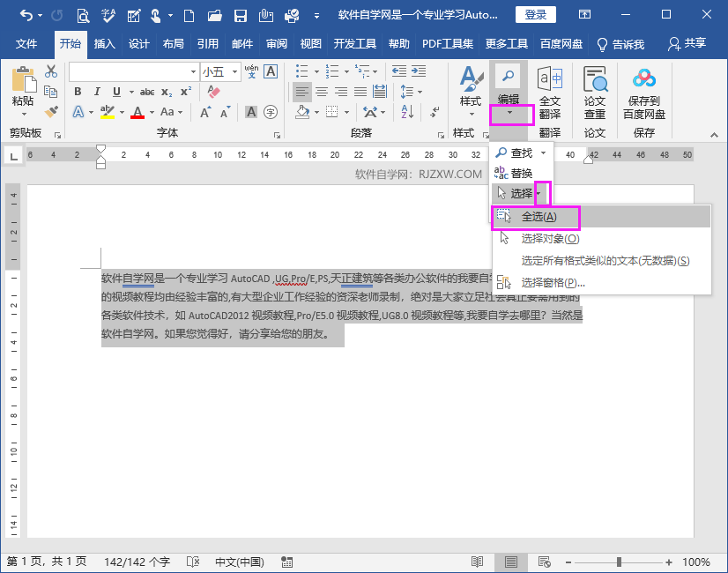
Task: Apply subscript to selected text
Action: 166,91
